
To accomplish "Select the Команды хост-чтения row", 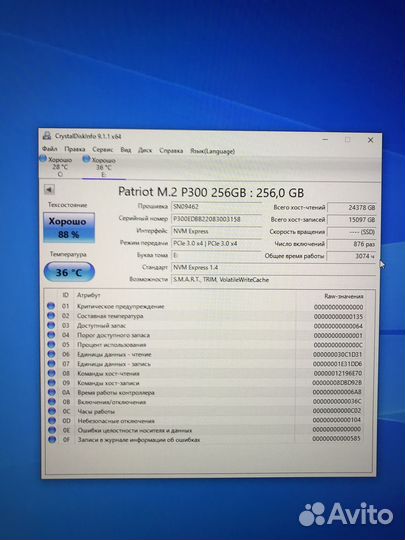I will point(206,373).
